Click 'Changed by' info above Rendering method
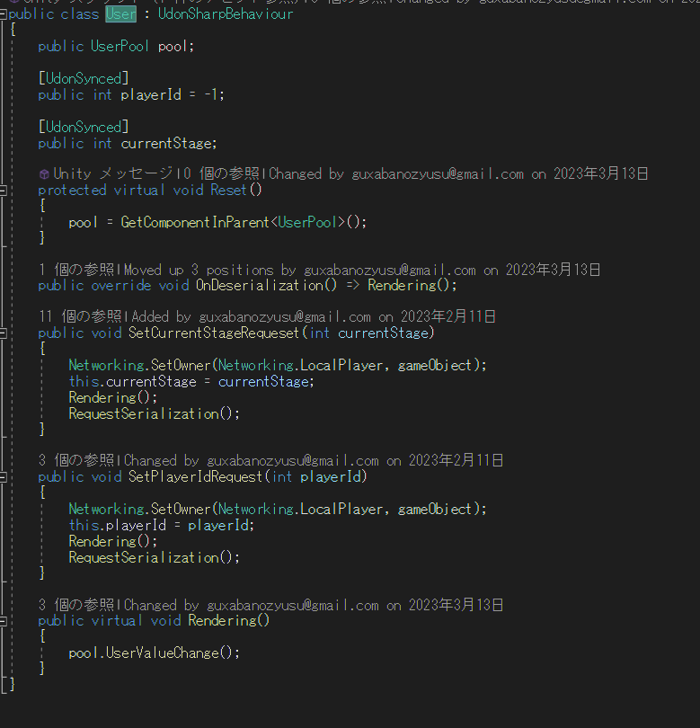This screenshot has height=728, width=700. (314, 605)
